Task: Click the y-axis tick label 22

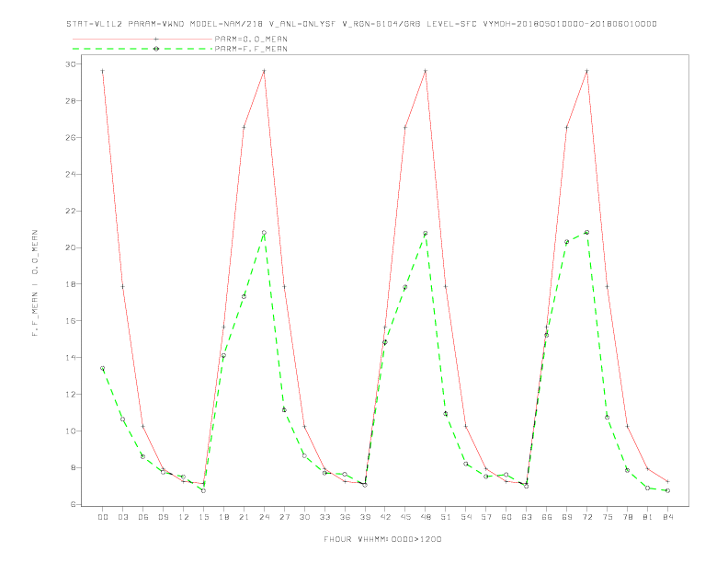Action: pos(71,211)
